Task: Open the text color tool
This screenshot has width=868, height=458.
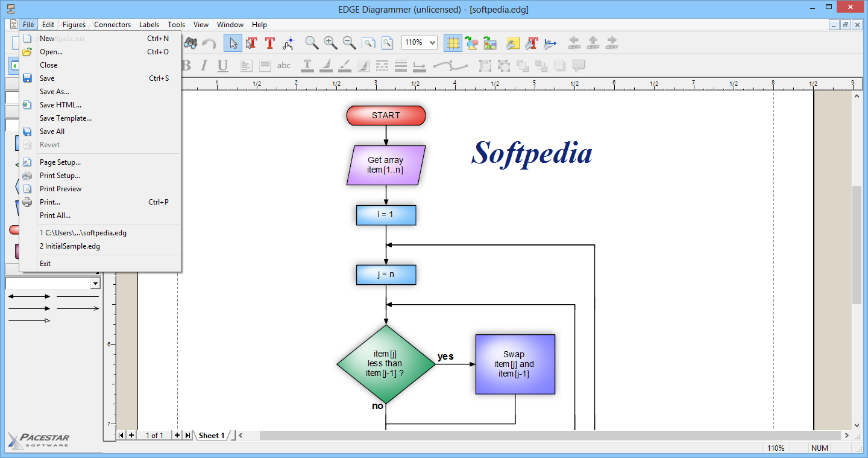Action: point(307,65)
